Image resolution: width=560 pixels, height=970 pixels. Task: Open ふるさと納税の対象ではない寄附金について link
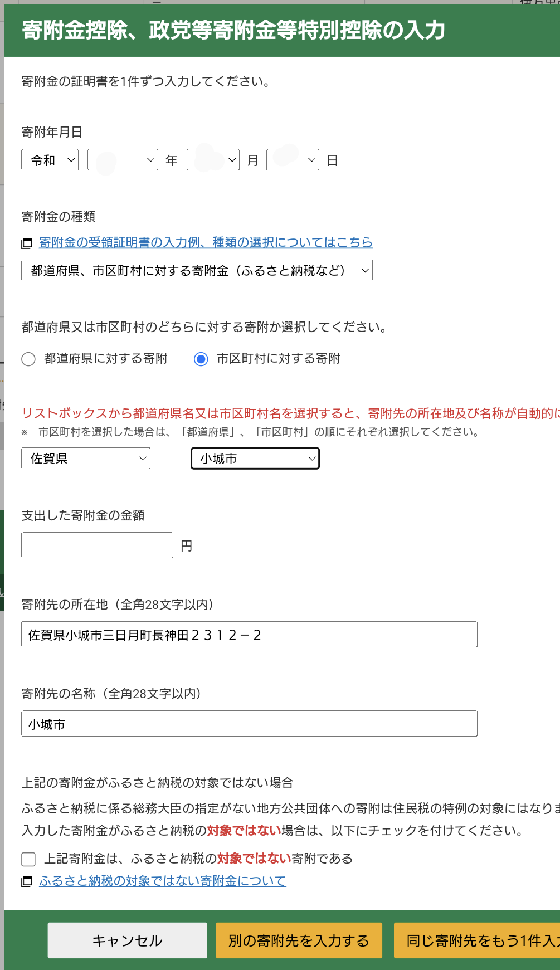pos(162,881)
